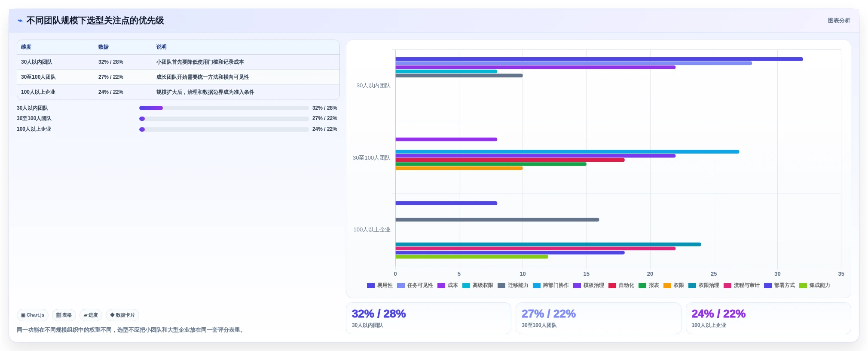Click the x-axis tick label 20
This screenshot has width=868, height=351.
tap(650, 274)
